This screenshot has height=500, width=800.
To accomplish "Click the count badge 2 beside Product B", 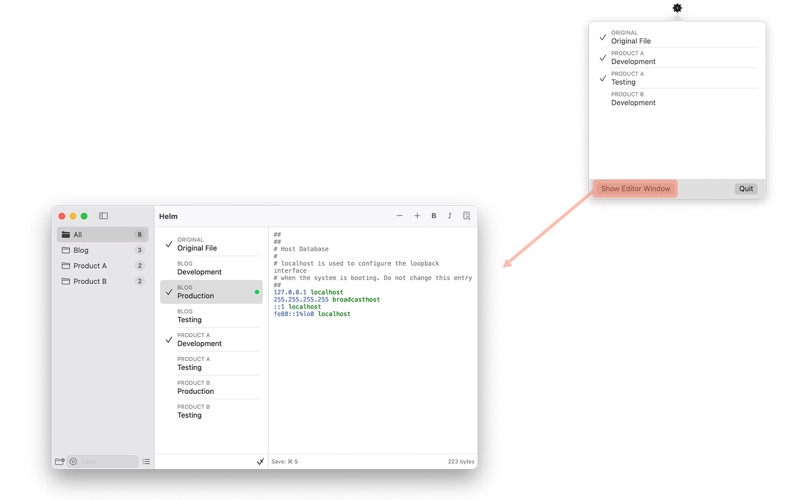I will pos(139,281).
